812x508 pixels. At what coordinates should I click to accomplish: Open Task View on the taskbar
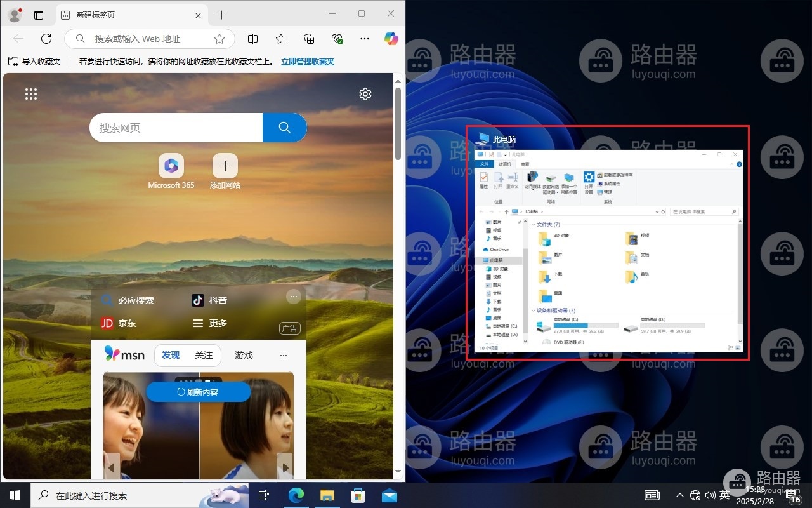tap(264, 495)
